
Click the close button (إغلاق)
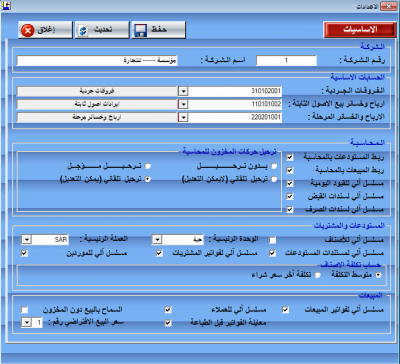tap(45, 30)
